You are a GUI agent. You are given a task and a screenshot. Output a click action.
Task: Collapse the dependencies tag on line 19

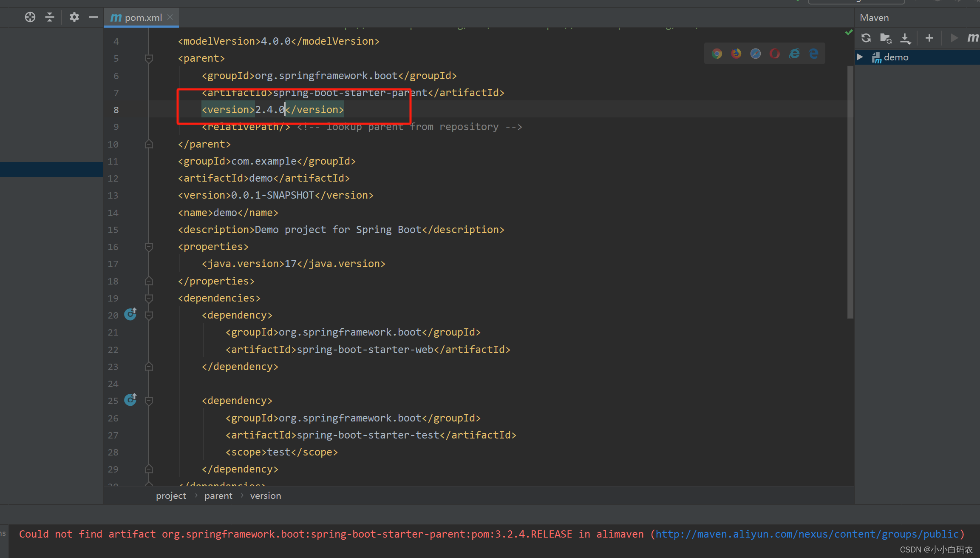pyautogui.click(x=149, y=298)
